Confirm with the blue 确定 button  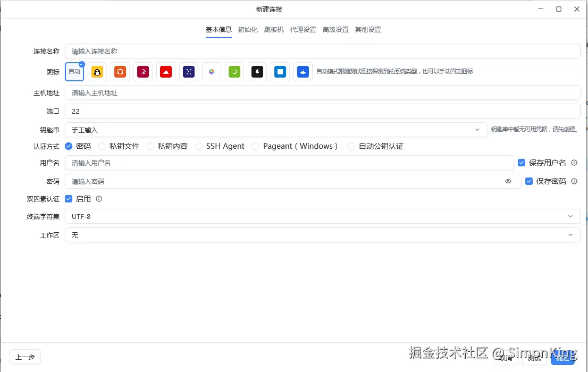[x=562, y=359]
